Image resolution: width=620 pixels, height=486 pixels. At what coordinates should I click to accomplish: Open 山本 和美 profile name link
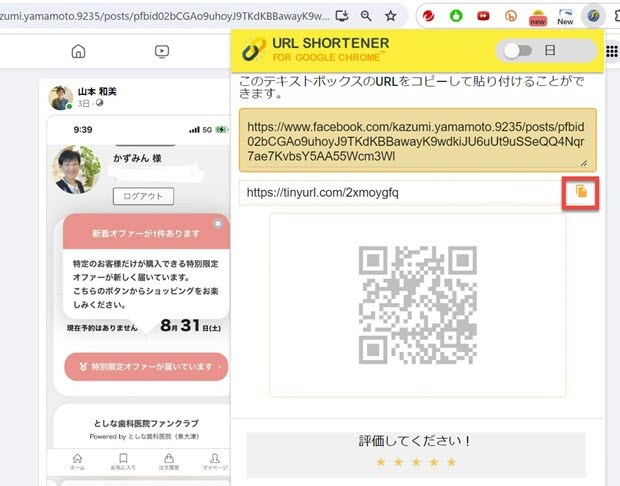[99, 92]
